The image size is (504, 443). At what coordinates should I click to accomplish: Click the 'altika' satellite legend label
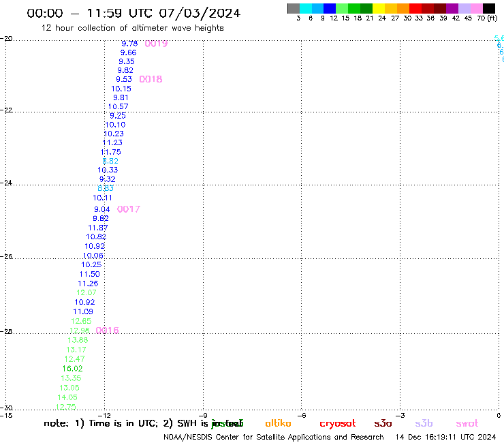coord(278,423)
